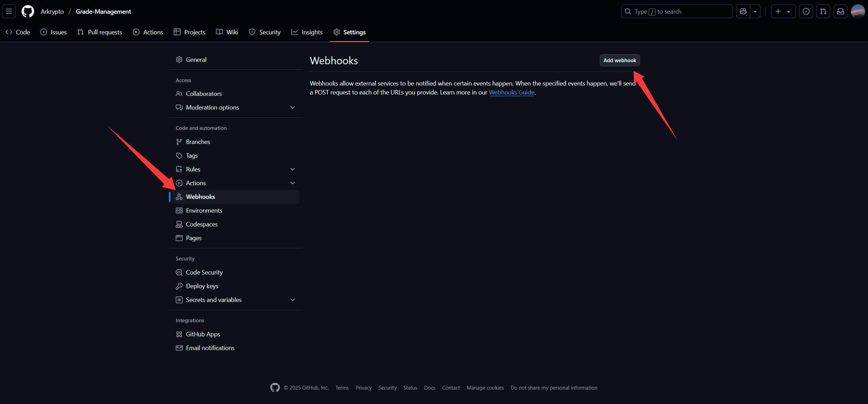The image size is (868, 404).
Task: Expand Secrets and variables section
Action: 292,300
